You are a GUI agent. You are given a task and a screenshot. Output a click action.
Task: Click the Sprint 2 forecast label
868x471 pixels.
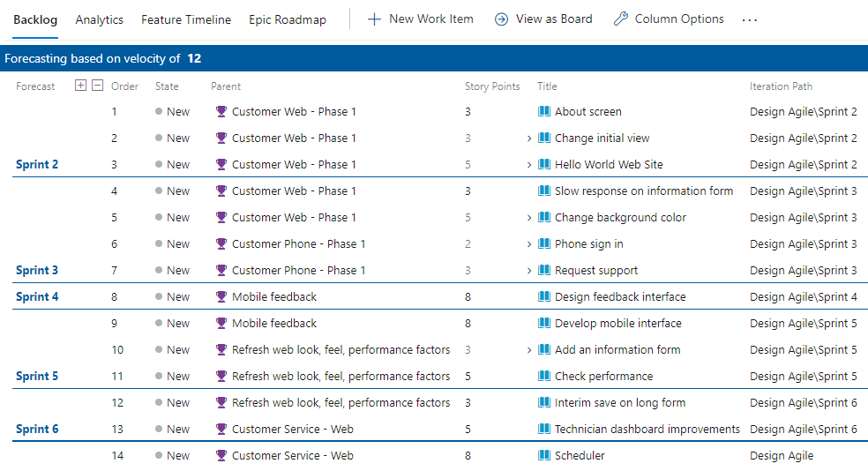pos(37,164)
